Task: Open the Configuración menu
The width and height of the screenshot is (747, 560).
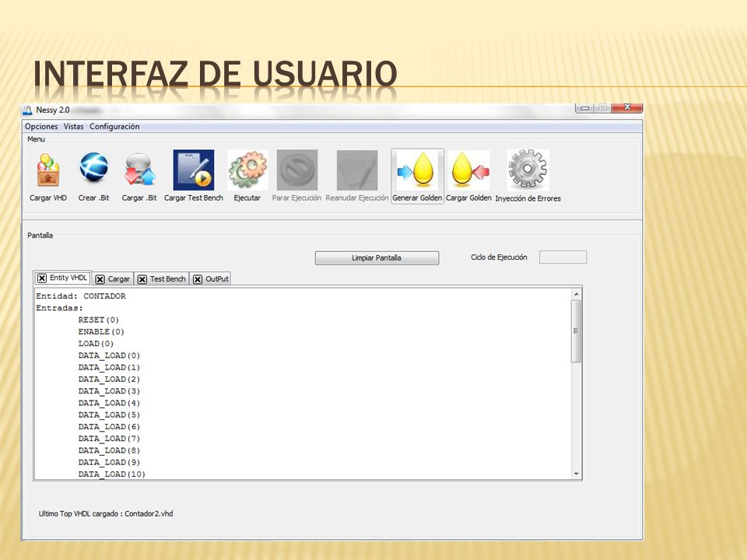Action: [x=114, y=127]
